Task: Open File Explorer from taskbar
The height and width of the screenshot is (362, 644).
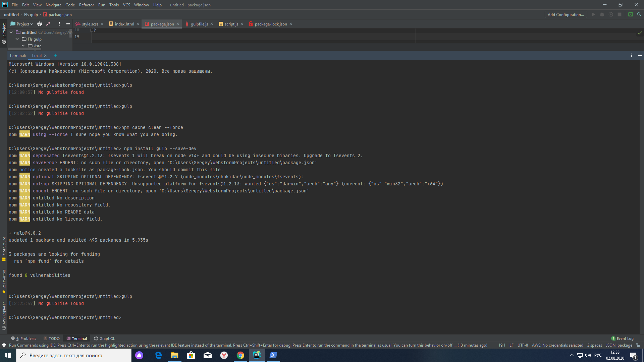Action: pos(175,355)
